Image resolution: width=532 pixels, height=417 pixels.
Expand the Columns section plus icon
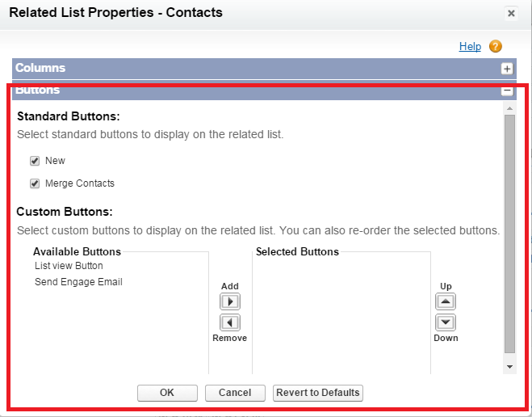point(507,69)
